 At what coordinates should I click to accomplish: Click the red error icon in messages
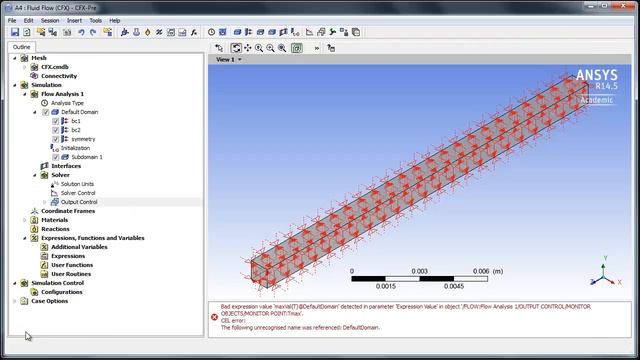[214, 317]
